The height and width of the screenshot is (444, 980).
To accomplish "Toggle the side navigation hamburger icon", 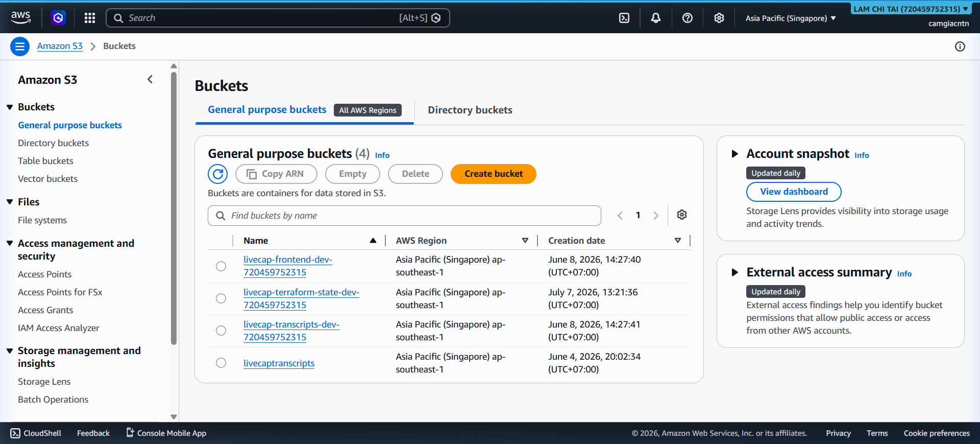I will pyautogui.click(x=20, y=46).
